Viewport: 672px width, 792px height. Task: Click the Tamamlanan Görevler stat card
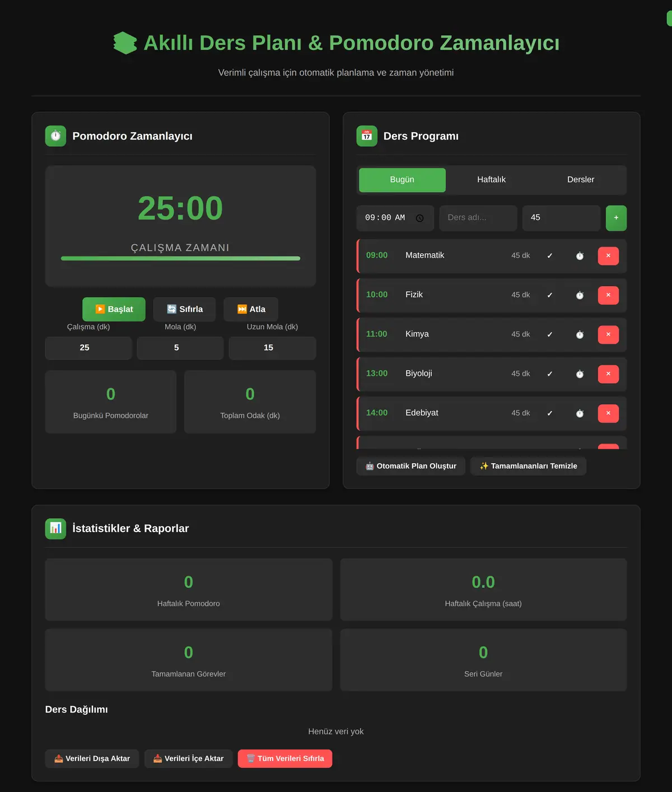[189, 660]
